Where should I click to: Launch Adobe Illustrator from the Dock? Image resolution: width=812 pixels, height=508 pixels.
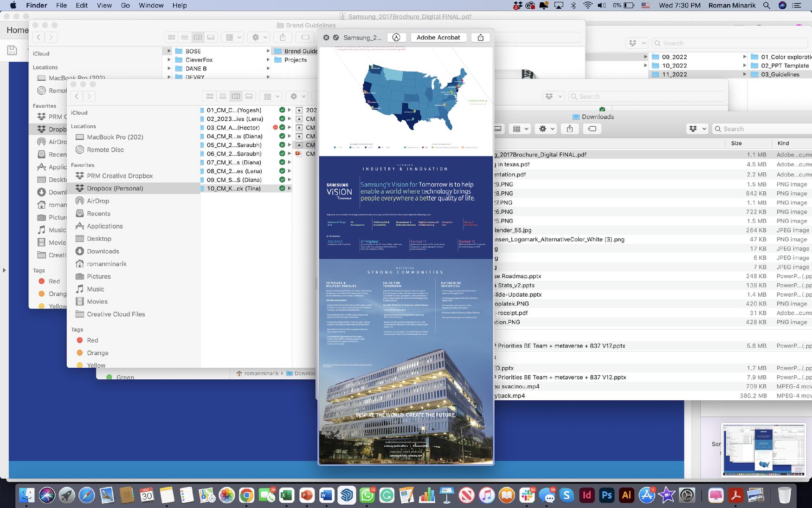click(x=626, y=495)
